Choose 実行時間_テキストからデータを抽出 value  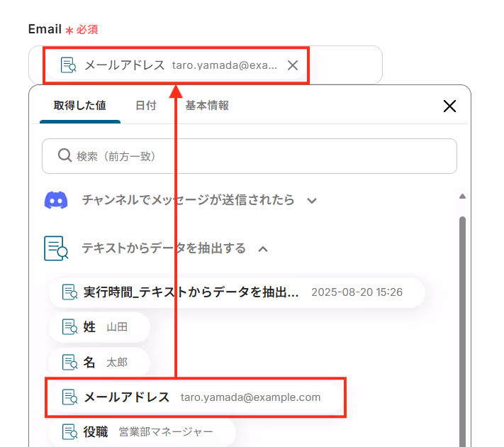coord(236,292)
